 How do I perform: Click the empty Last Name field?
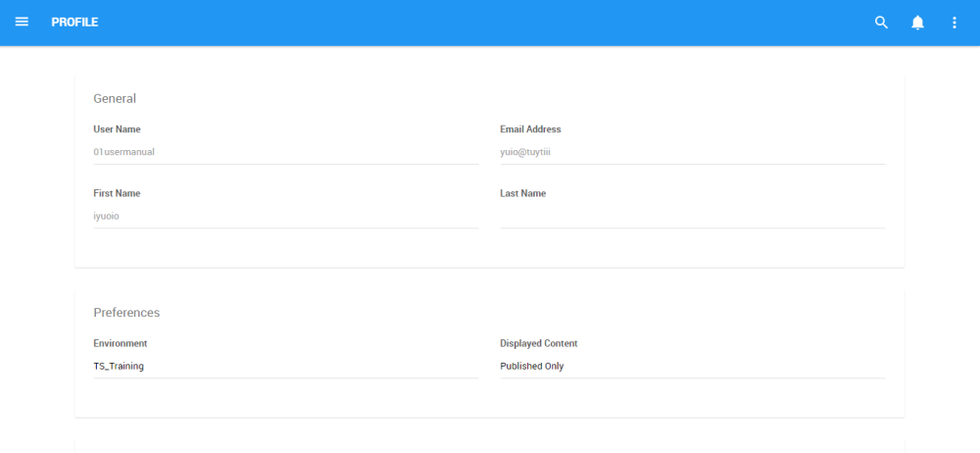coord(693,217)
